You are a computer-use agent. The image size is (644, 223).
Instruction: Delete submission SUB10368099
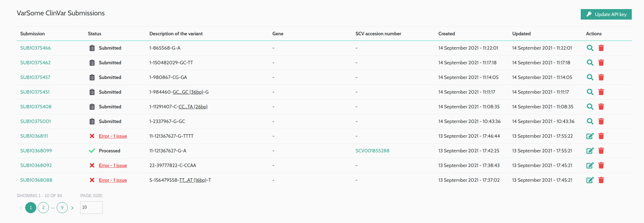[601, 151]
